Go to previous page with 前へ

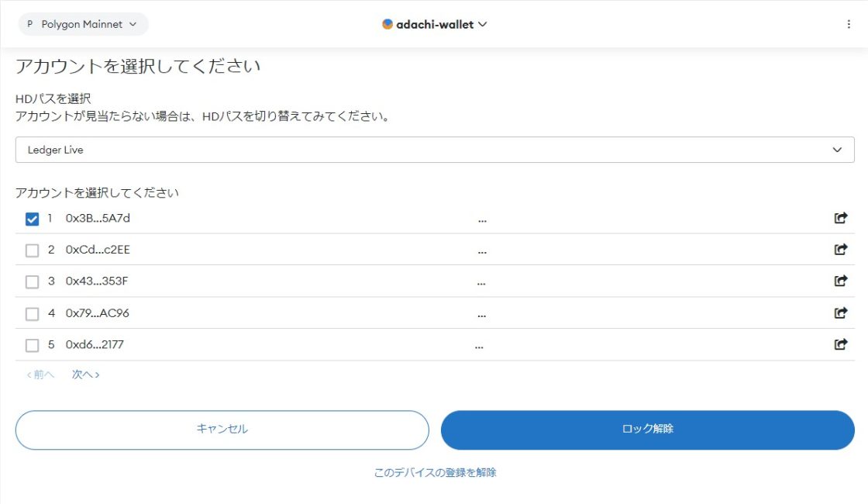40,375
